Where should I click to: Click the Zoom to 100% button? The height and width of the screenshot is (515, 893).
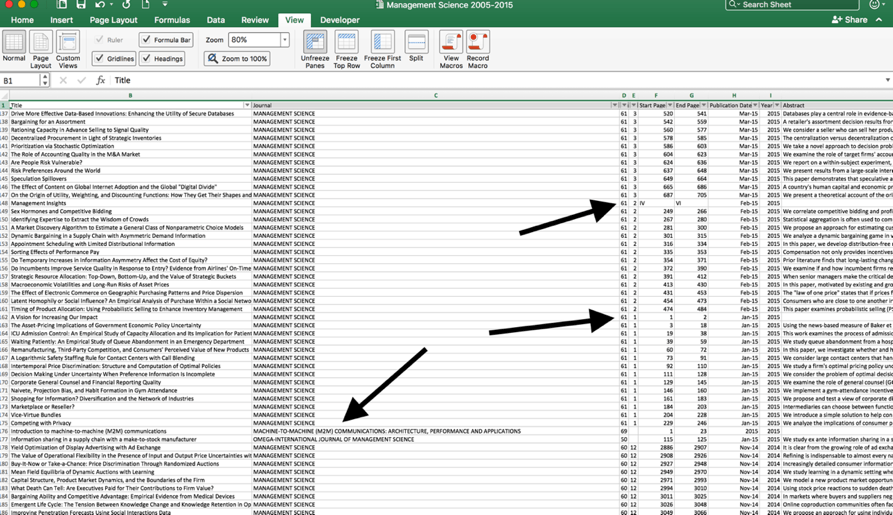(237, 59)
